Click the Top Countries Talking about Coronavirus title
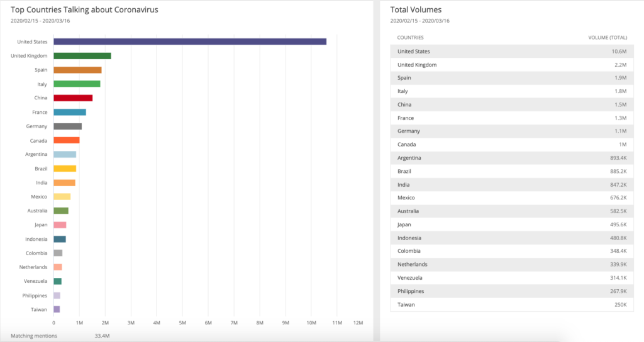Screen dimensions: 644x342 click(x=84, y=9)
